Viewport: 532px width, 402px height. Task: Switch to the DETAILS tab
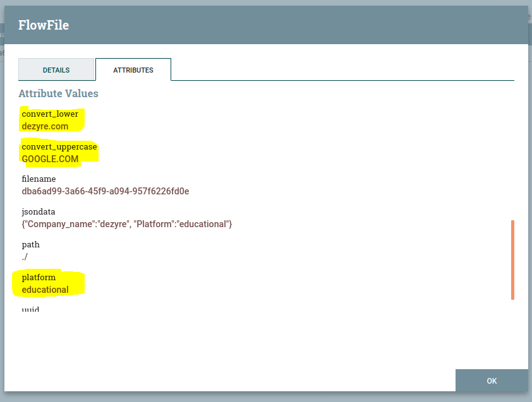56,70
